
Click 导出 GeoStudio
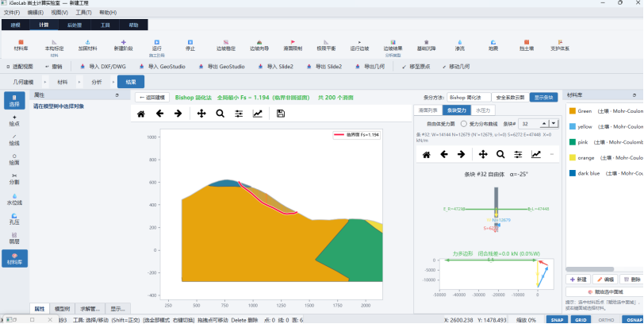coord(222,67)
